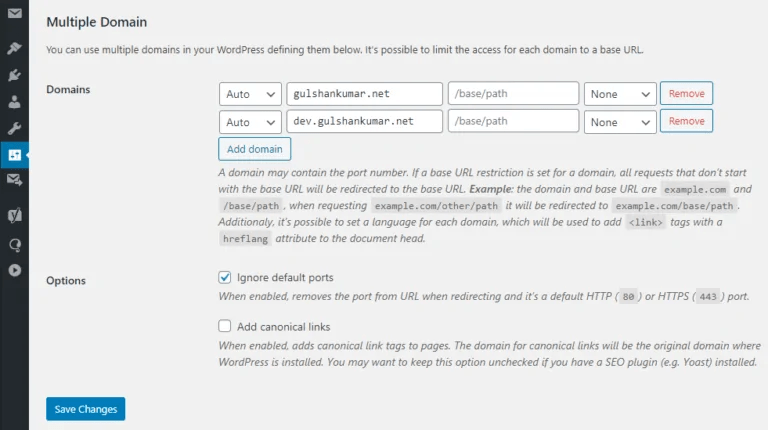Toggle Ignore default ports checkbox
768x430 pixels.
click(225, 277)
